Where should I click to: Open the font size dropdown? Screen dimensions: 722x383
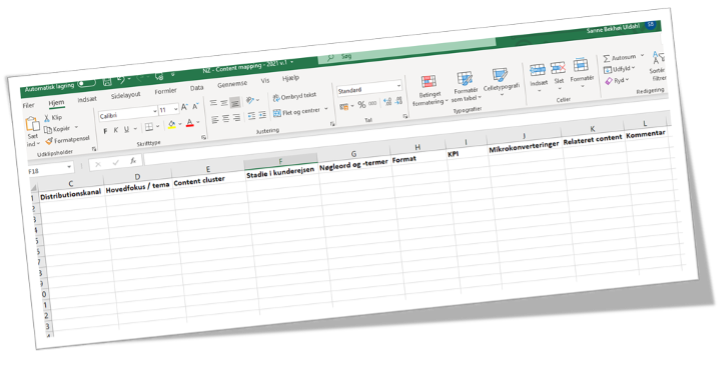coord(169,110)
